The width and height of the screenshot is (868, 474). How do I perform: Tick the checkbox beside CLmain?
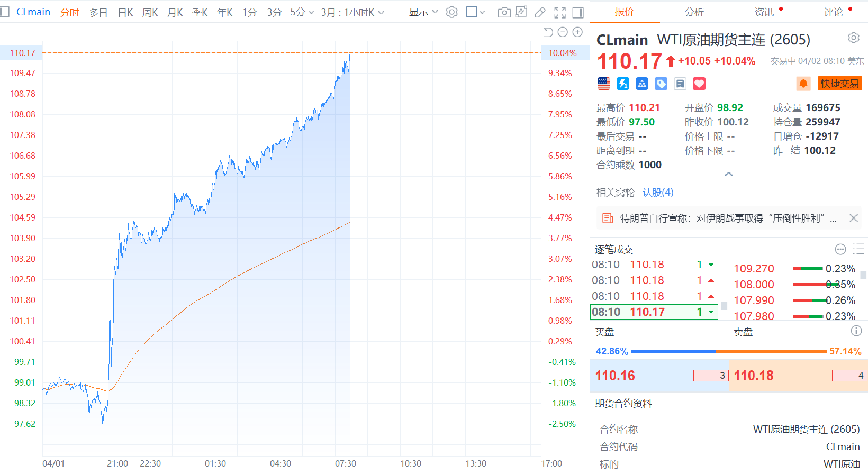pyautogui.click(x=5, y=12)
